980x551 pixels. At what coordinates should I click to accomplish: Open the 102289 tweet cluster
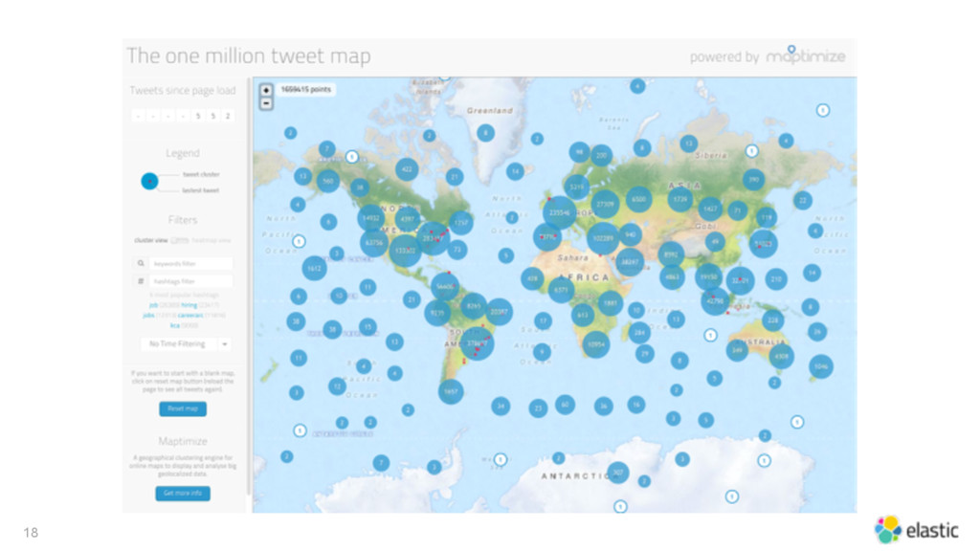coord(603,238)
